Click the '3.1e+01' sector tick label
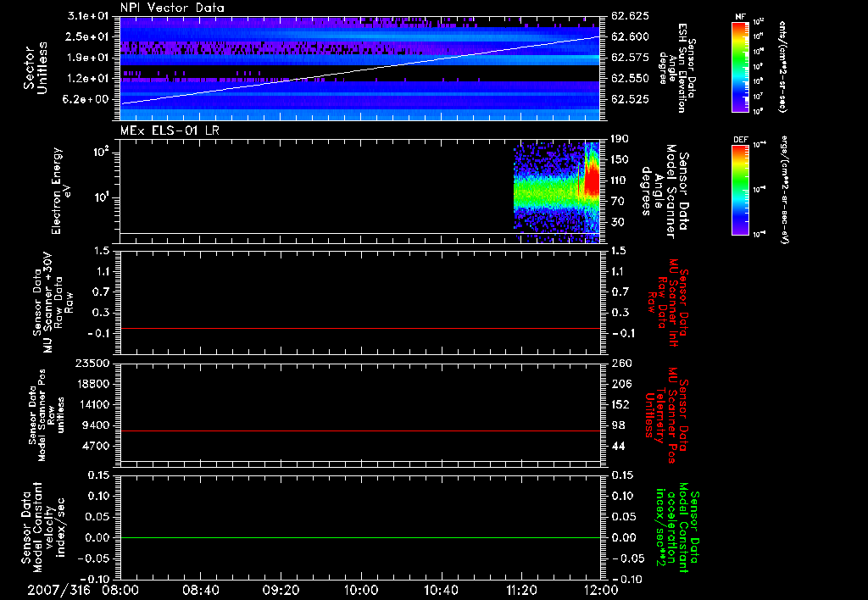Image resolution: width=868 pixels, height=600 pixels. (88, 16)
